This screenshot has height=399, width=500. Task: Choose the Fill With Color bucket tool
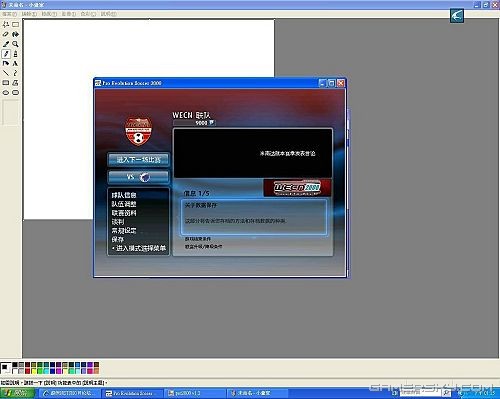point(15,34)
